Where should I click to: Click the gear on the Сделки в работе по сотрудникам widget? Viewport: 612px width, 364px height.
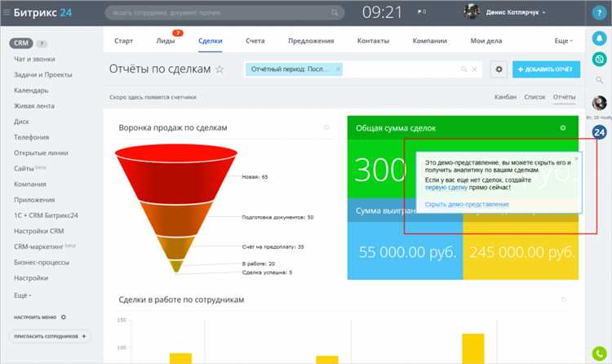563,300
